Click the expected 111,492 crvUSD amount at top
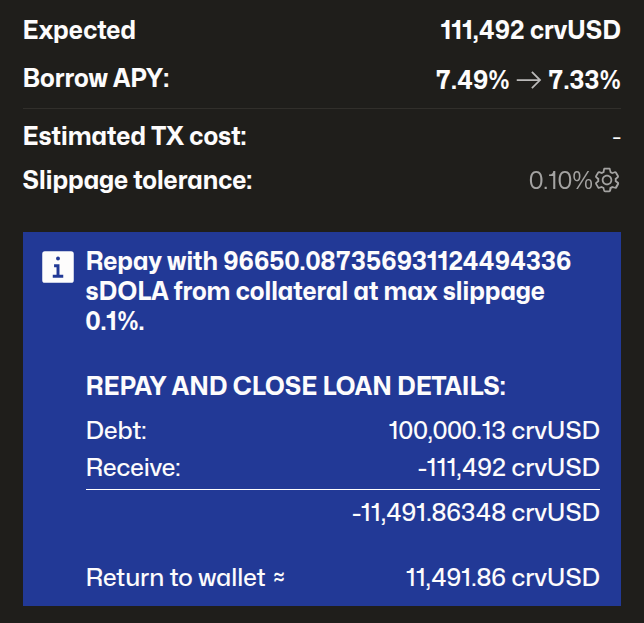644x623 pixels. click(x=530, y=30)
